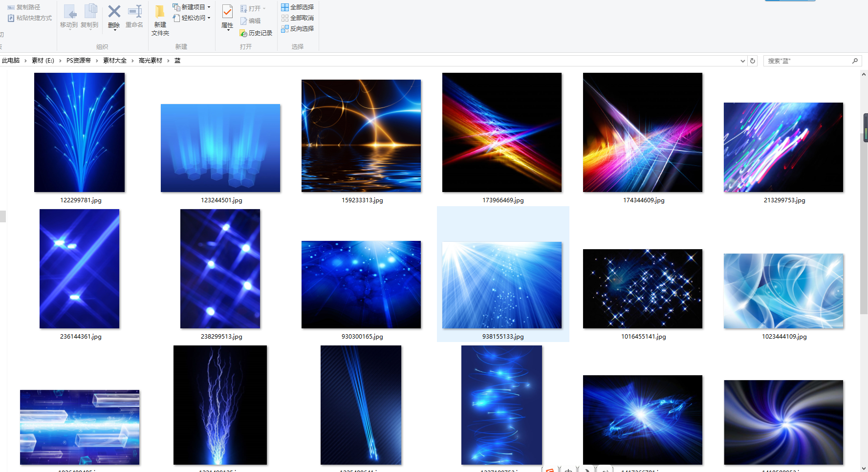
Task: Click the 蓝 folder breadcrumb
Action: 177,61
